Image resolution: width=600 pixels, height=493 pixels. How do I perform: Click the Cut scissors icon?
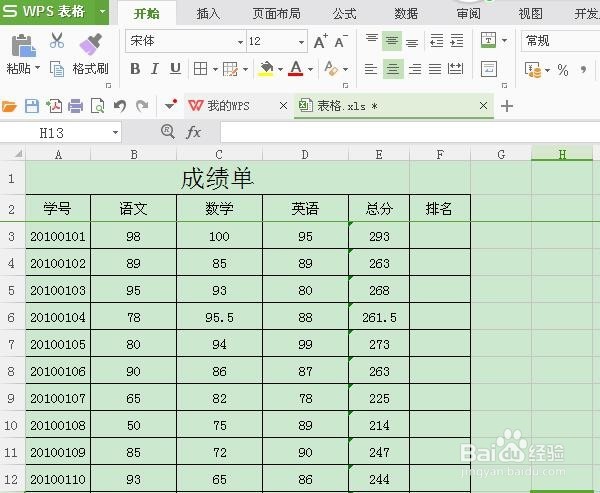[57, 41]
